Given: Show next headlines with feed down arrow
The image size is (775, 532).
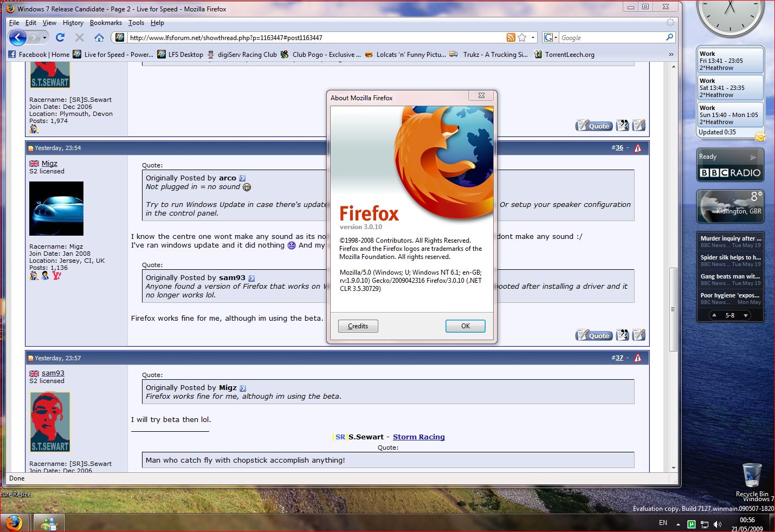Looking at the screenshot, I should coord(746,315).
